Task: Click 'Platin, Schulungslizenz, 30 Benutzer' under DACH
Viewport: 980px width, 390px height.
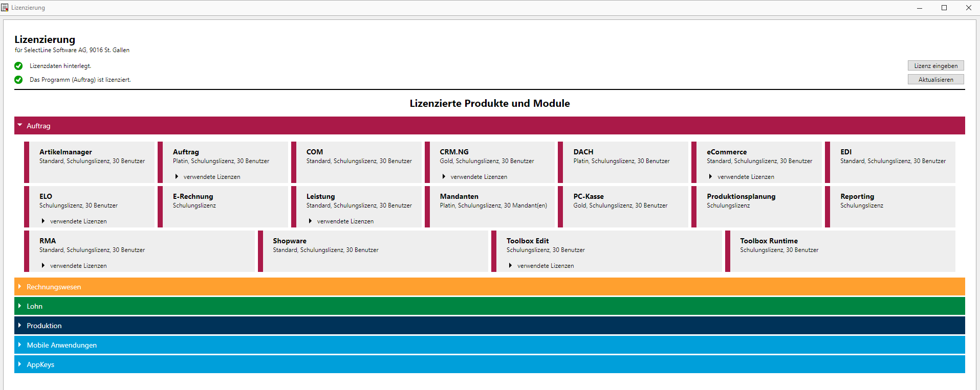Action: pos(621,161)
